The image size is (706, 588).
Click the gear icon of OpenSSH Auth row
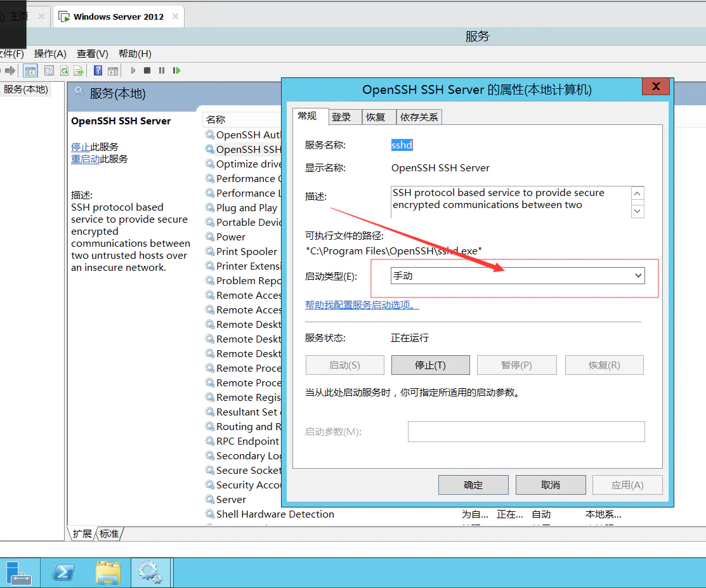(x=209, y=134)
